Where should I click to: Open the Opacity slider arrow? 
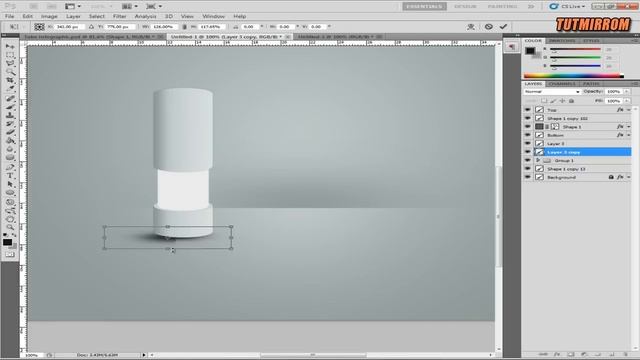tap(627, 92)
